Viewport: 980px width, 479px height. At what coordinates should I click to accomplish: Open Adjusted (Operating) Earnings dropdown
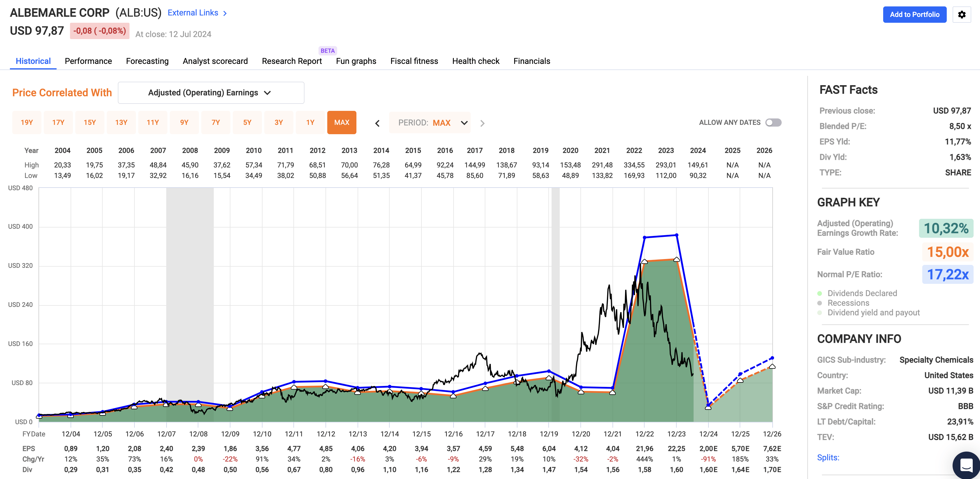coord(211,93)
